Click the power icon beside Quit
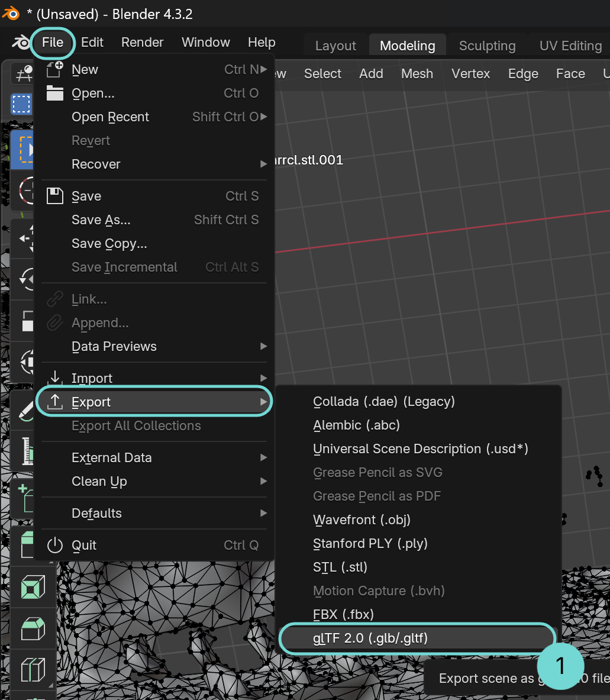 [x=54, y=545]
